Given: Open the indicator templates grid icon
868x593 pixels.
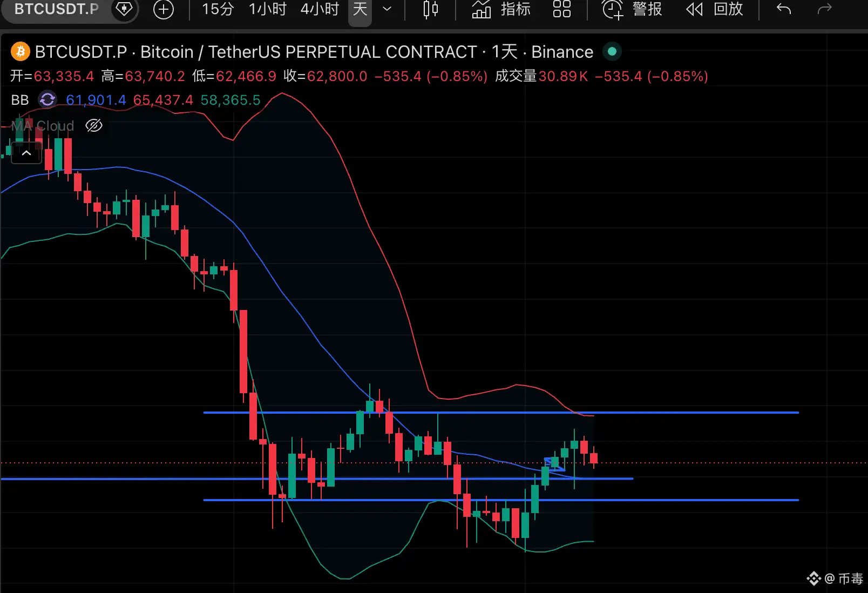Looking at the screenshot, I should click(562, 9).
